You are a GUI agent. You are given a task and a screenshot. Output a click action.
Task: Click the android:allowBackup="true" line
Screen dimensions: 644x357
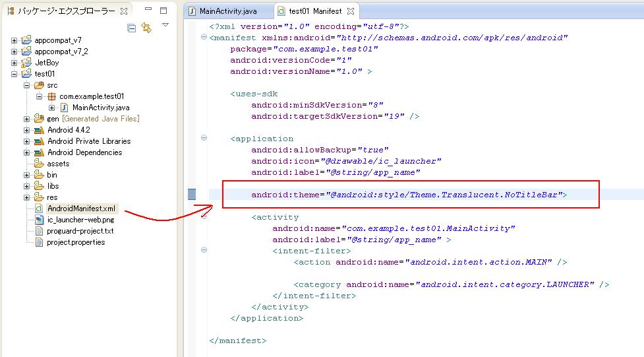click(320, 150)
